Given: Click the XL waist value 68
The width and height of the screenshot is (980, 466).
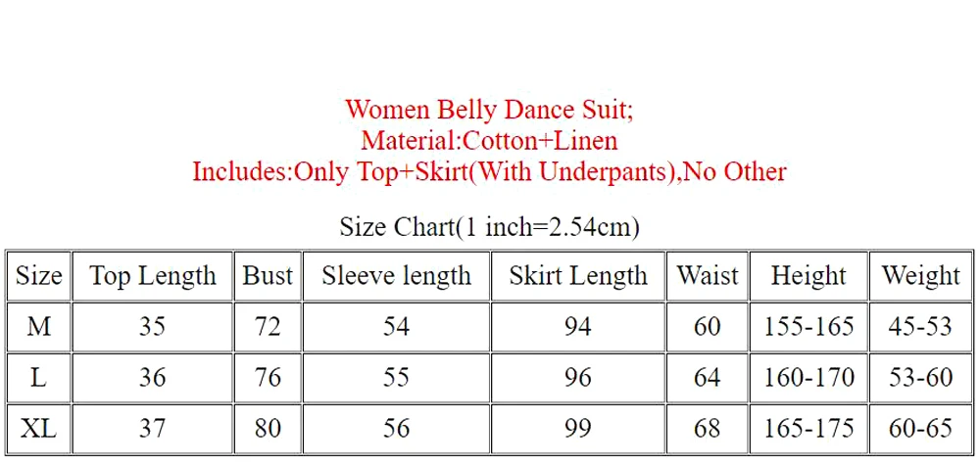Looking at the screenshot, I should pos(708,428).
